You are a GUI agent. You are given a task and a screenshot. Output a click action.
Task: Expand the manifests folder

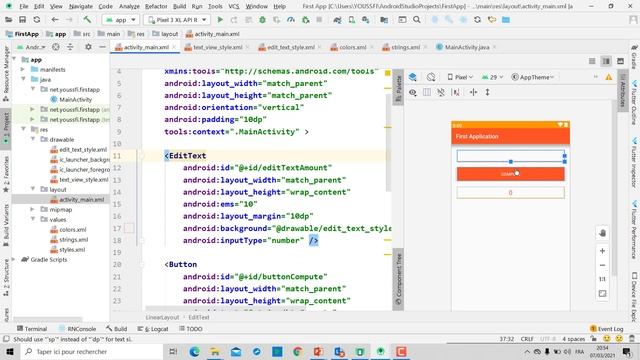(x=23, y=69)
